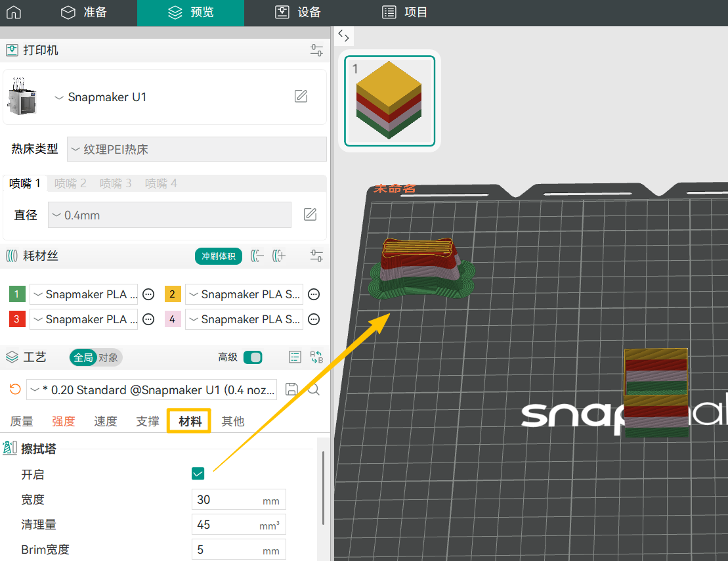The width and height of the screenshot is (728, 561).
Task: Open more options for filament 3
Action: [148, 319]
